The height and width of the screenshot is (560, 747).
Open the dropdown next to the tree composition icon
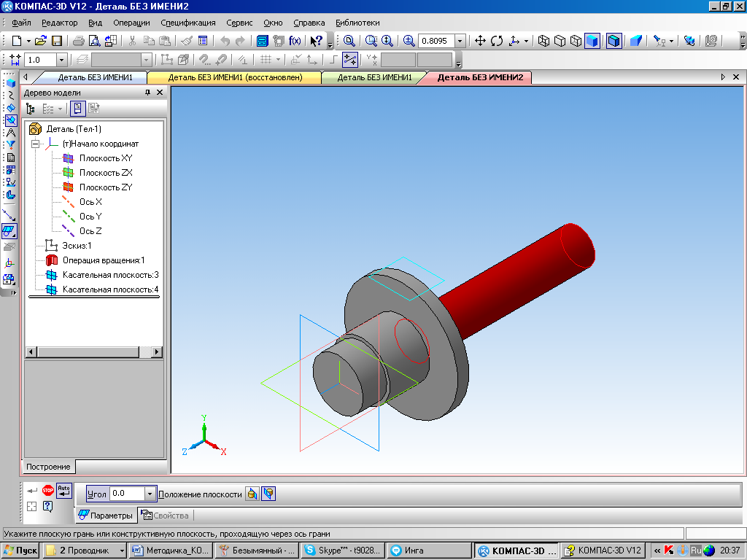coord(60,109)
